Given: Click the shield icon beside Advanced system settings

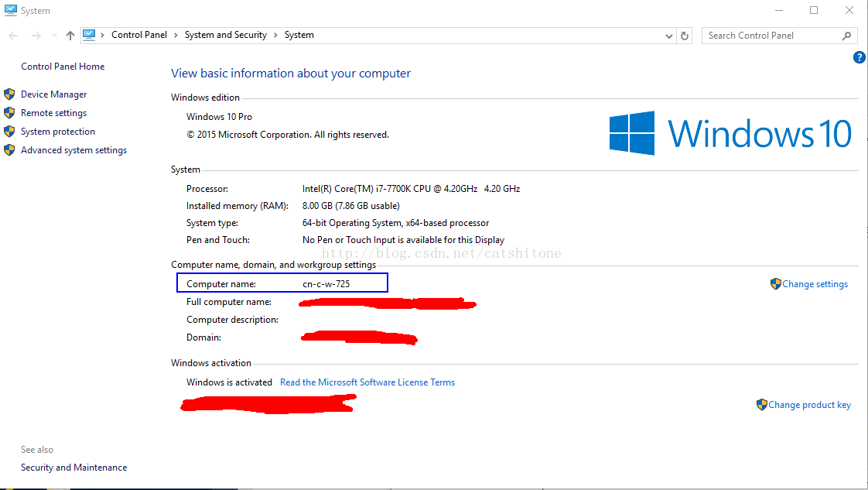Looking at the screenshot, I should point(9,150).
